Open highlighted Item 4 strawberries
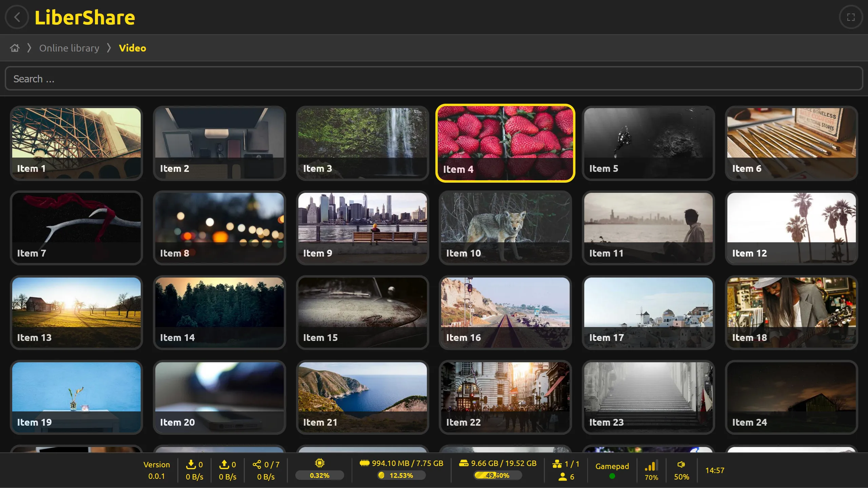Viewport: 868px width, 488px height. (505, 143)
